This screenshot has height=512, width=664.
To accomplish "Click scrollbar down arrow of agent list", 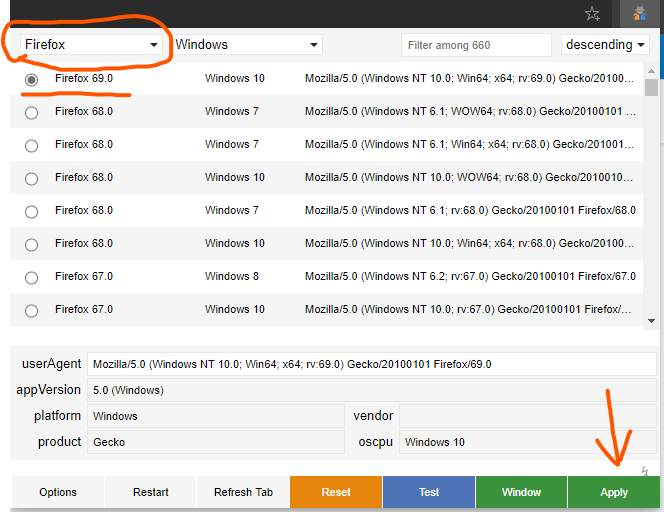I will pos(651,321).
